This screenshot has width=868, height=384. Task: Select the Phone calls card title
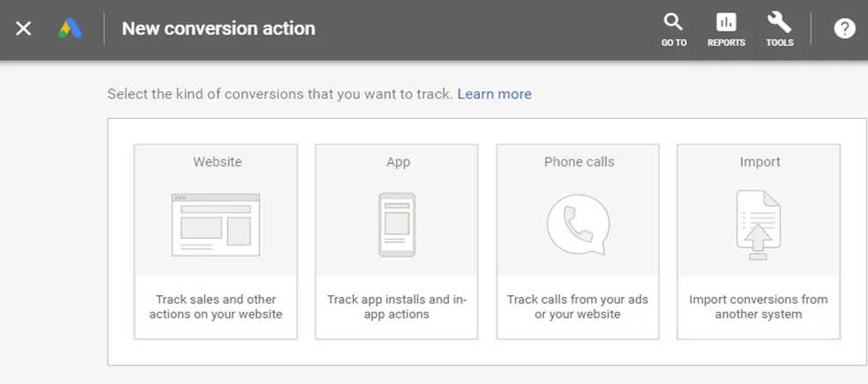(579, 162)
